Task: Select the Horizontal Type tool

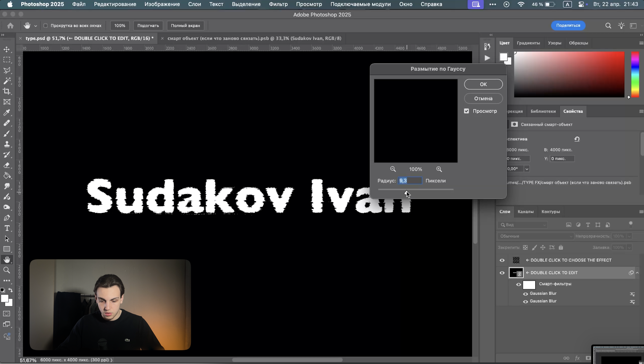Action: (7, 228)
